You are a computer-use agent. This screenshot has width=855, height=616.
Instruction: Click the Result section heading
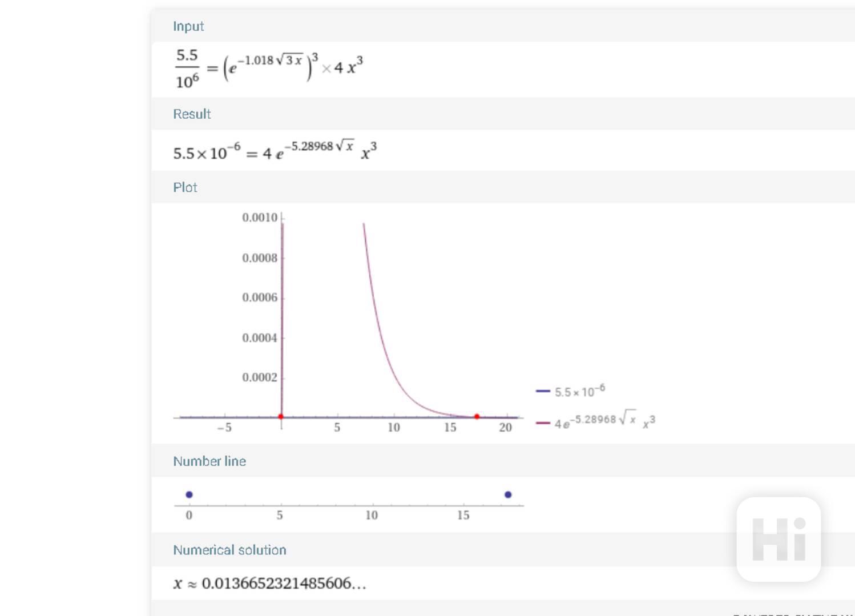[x=192, y=114]
